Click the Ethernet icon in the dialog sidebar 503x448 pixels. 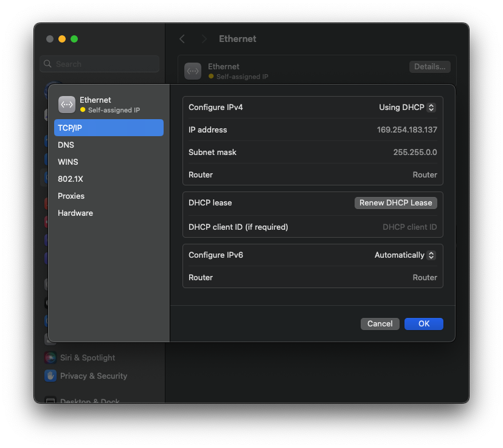[67, 105]
